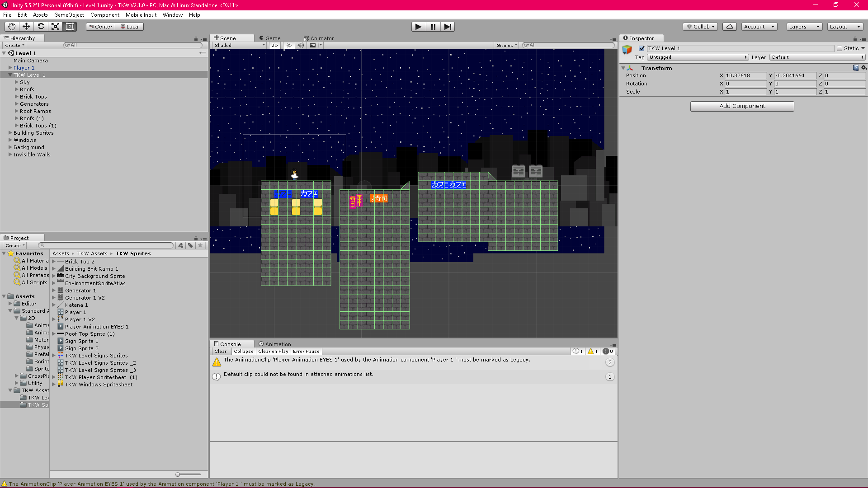Screen dimensions: 868x488
Task: Click the Add Component button
Action: pyautogui.click(x=741, y=106)
